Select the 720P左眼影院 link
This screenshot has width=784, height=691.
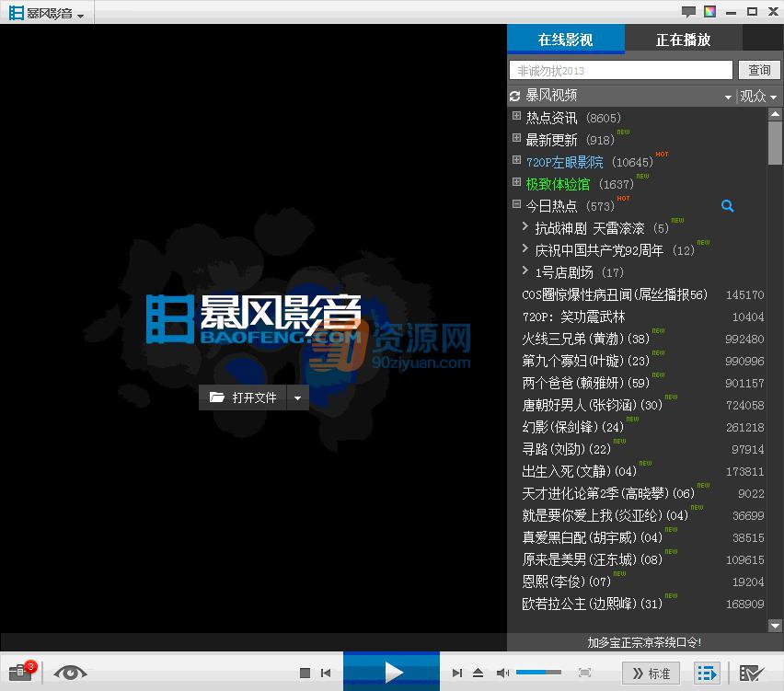coord(564,162)
